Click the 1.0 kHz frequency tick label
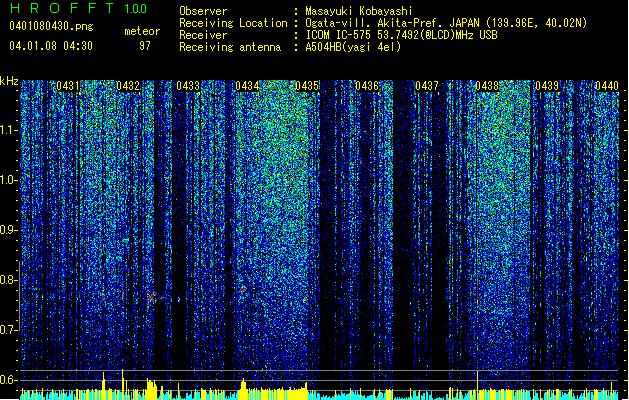The height and width of the screenshot is (400, 629). pos(8,180)
